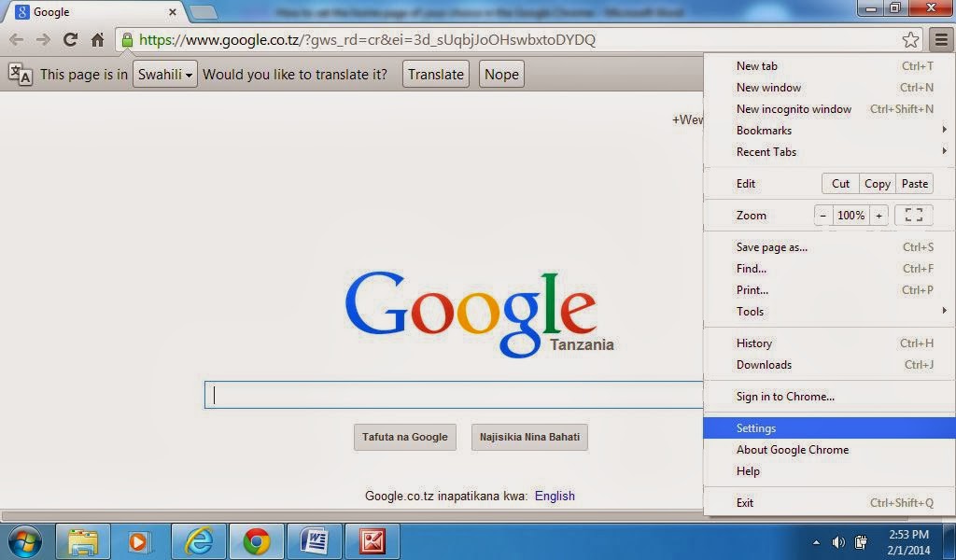Close the Chrome hamburger menu button
The height and width of the screenshot is (560, 956).
941,40
